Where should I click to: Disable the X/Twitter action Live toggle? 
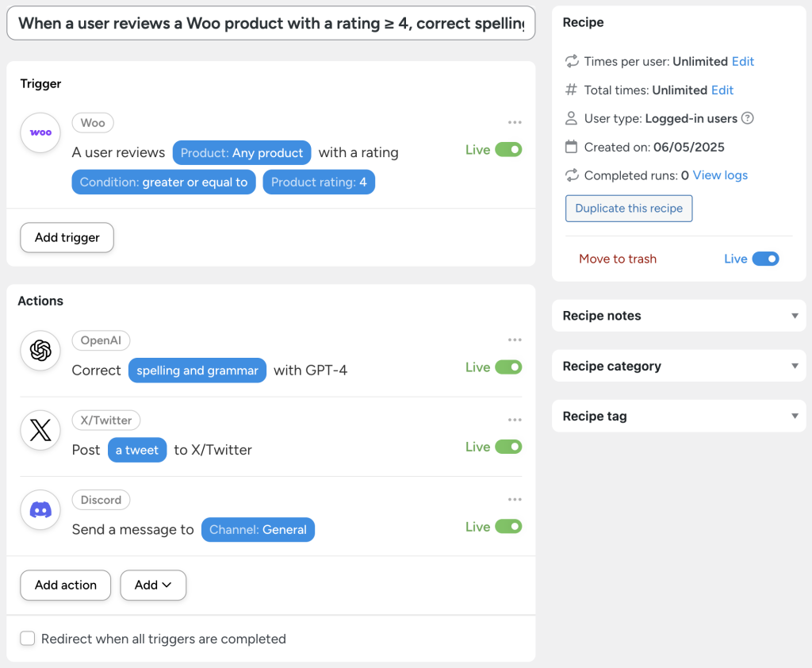pyautogui.click(x=511, y=447)
